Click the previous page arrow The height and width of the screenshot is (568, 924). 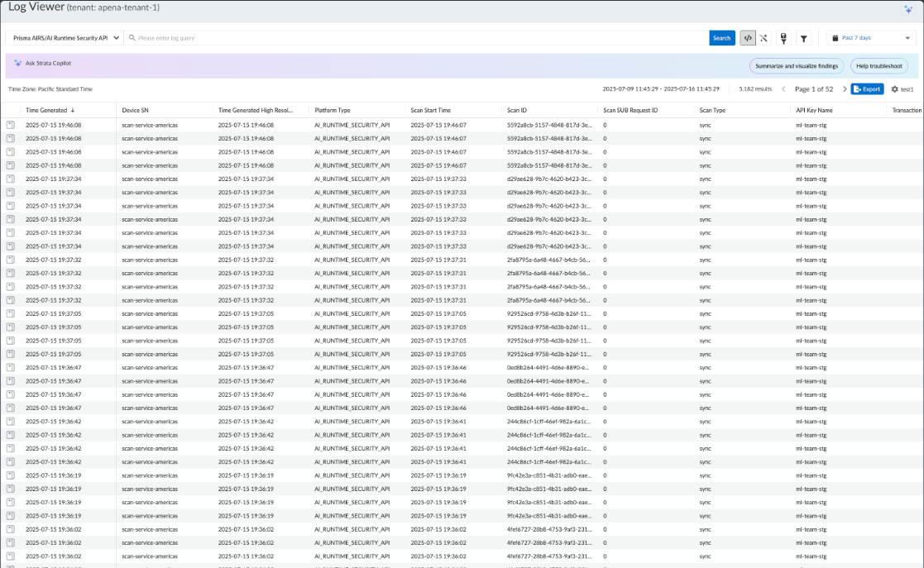pyautogui.click(x=783, y=89)
